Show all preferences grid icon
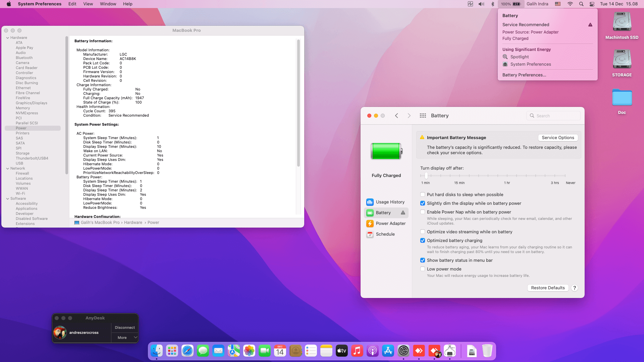This screenshot has width=644, height=362. [423, 116]
